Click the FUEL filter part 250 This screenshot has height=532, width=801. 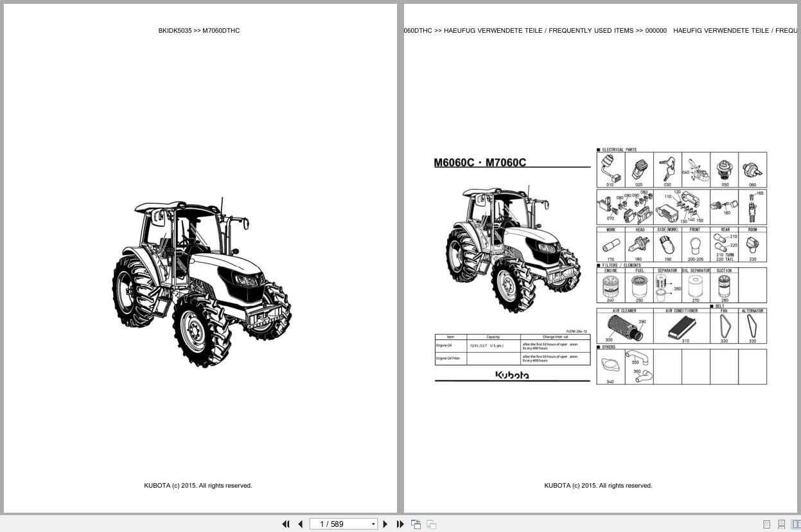[x=639, y=285]
